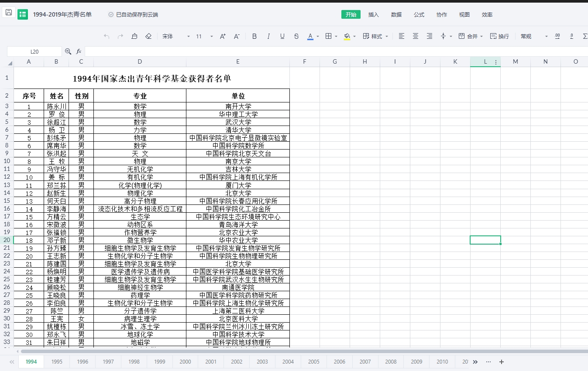Decrease font size with A- icon
The height and width of the screenshot is (371, 588).
237,36
